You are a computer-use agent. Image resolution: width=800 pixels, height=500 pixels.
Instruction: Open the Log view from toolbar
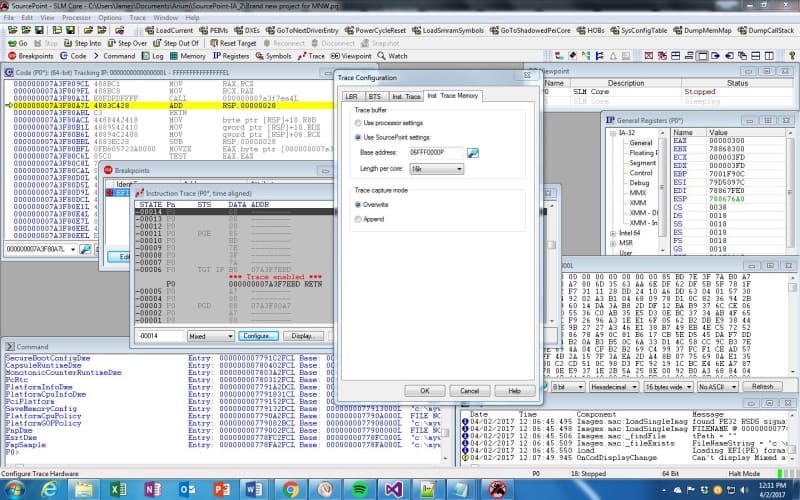tap(152, 56)
